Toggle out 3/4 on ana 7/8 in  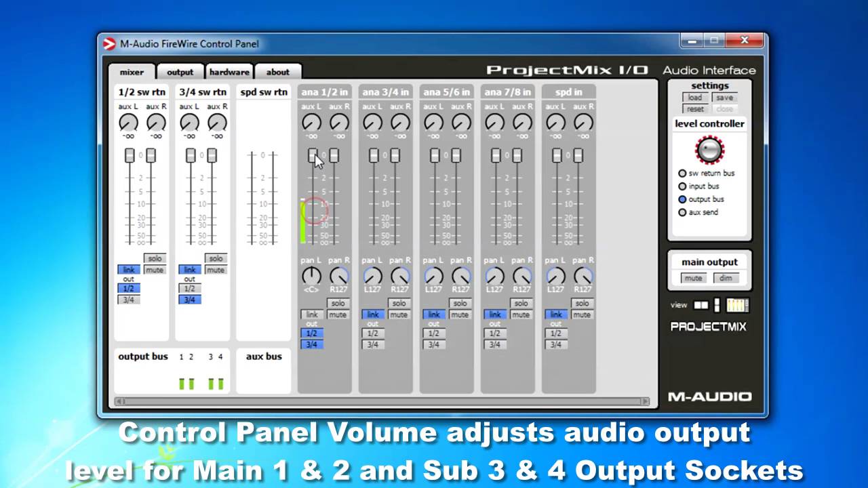pyautogui.click(x=495, y=344)
